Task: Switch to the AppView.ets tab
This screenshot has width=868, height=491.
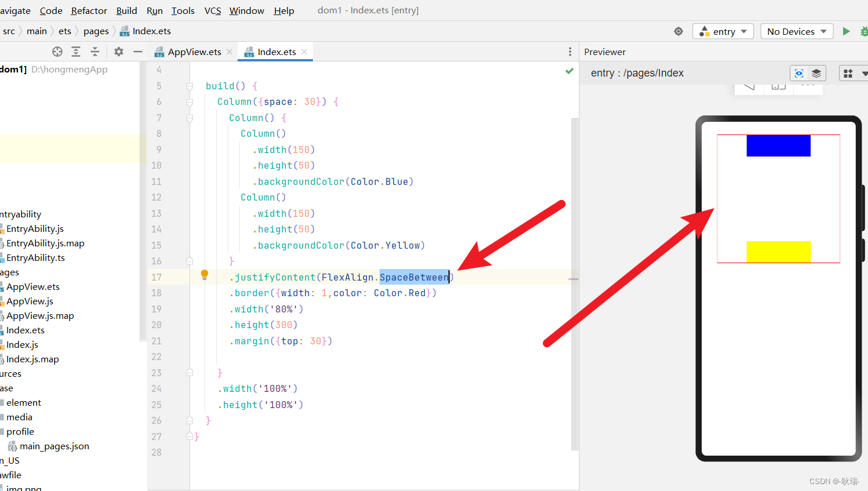Action: click(x=195, y=52)
